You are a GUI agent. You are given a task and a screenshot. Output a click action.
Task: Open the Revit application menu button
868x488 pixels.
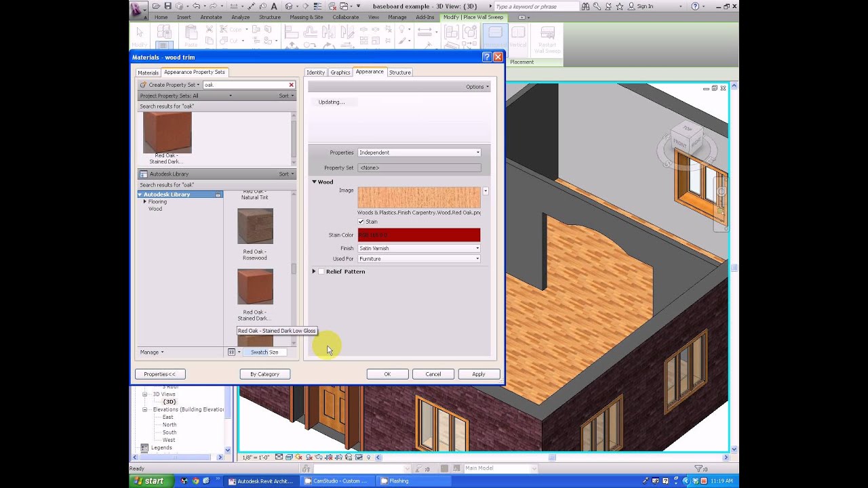click(138, 9)
